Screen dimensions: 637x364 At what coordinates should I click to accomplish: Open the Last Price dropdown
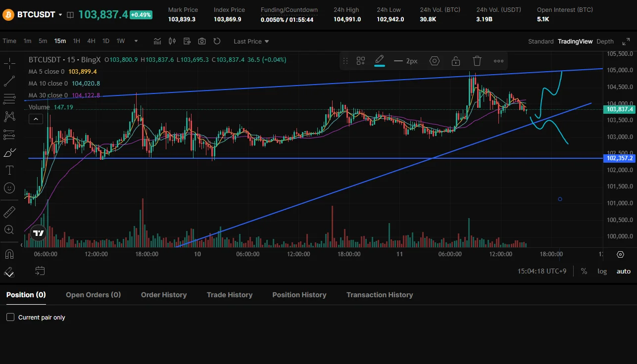251,42
